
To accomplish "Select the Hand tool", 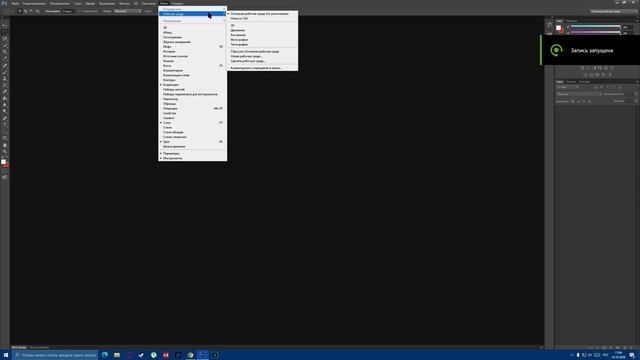I will 5,144.
